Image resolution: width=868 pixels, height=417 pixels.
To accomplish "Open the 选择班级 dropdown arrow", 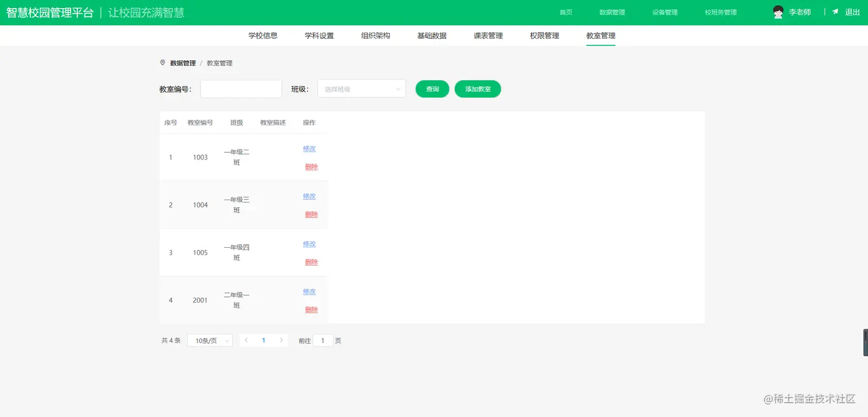I will pyautogui.click(x=398, y=89).
